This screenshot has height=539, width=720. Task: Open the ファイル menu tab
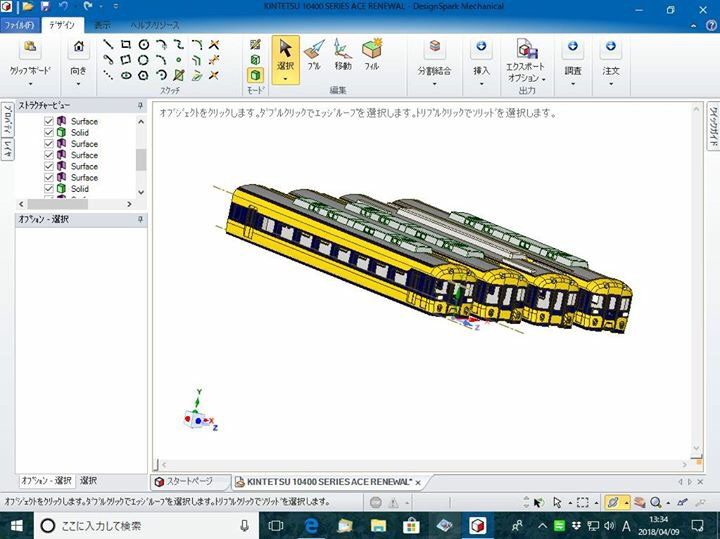coord(19,25)
